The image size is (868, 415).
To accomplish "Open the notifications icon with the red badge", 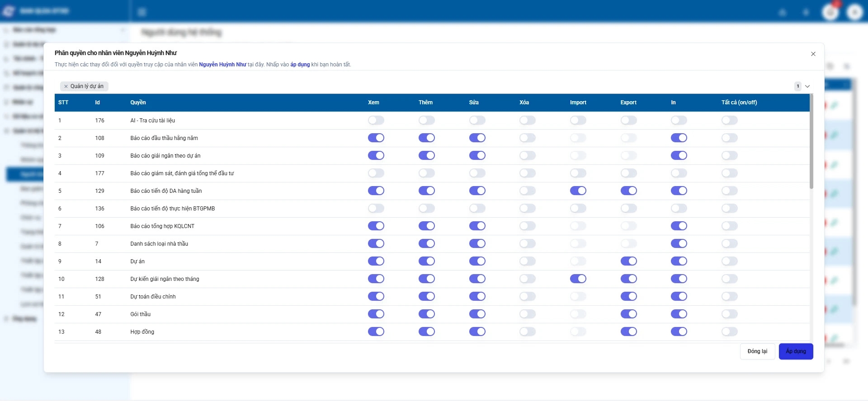I will [830, 12].
